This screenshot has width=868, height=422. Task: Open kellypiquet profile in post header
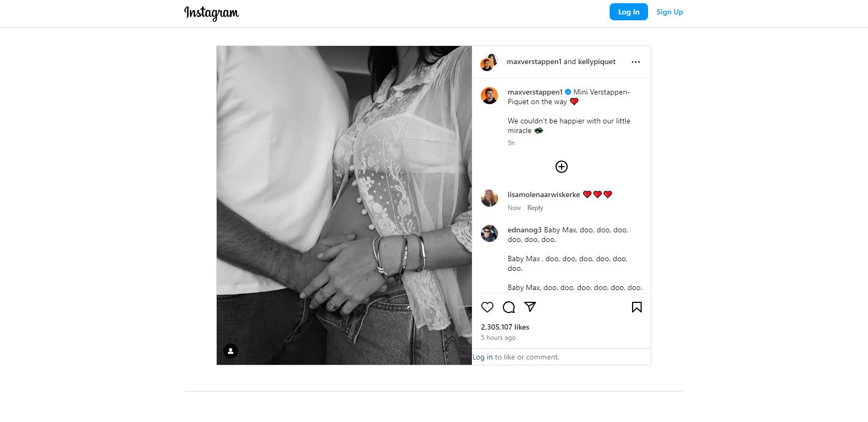pos(597,61)
